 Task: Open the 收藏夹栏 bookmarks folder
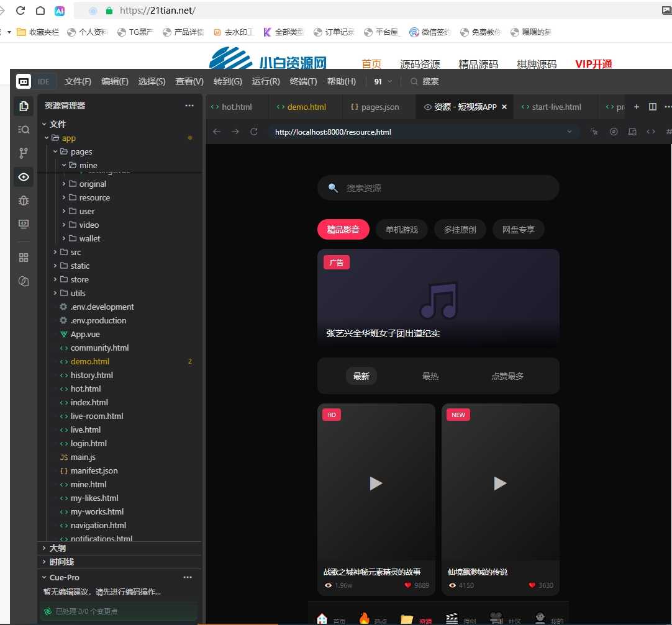click(38, 32)
